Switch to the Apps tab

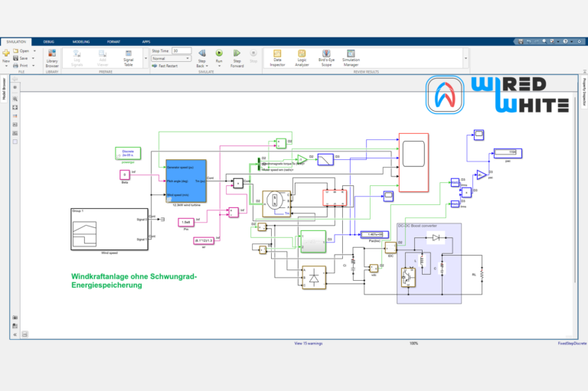tap(146, 41)
